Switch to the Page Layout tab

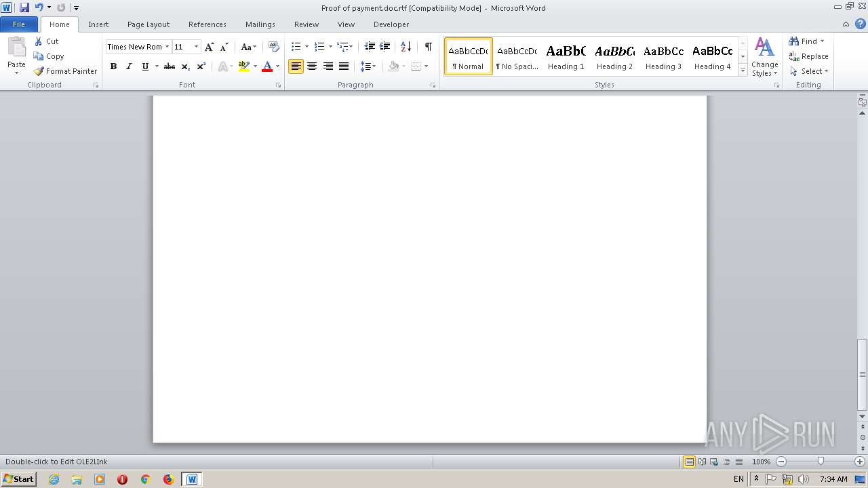coord(149,24)
